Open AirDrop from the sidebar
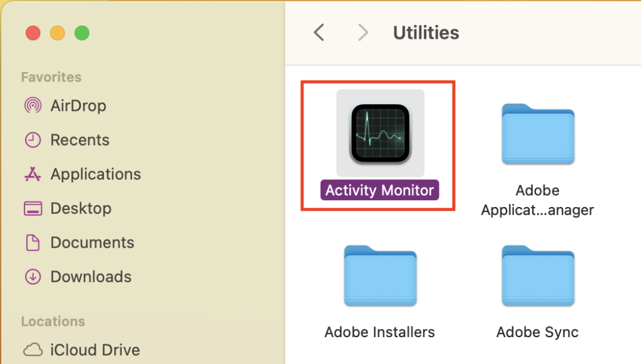Screen dimensions: 641x364 78,106
